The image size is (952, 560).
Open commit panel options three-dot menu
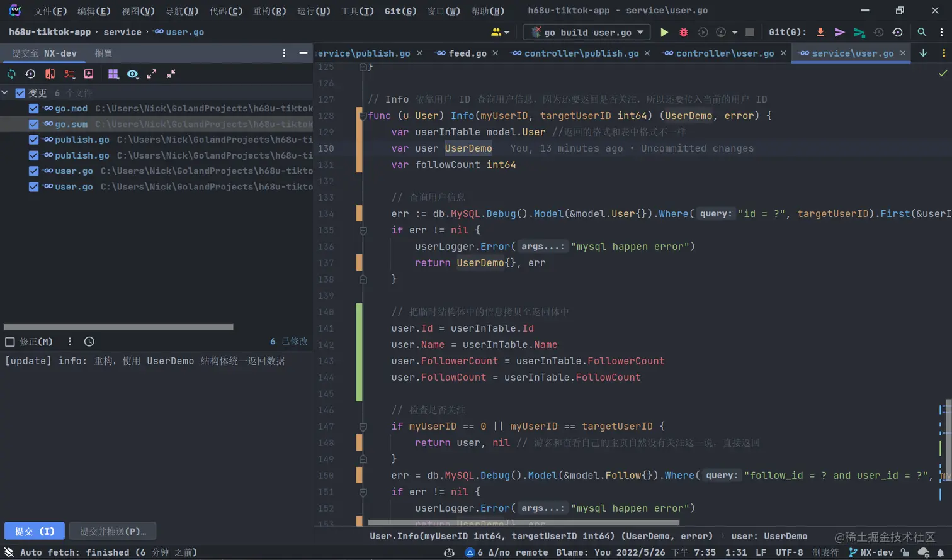[284, 53]
